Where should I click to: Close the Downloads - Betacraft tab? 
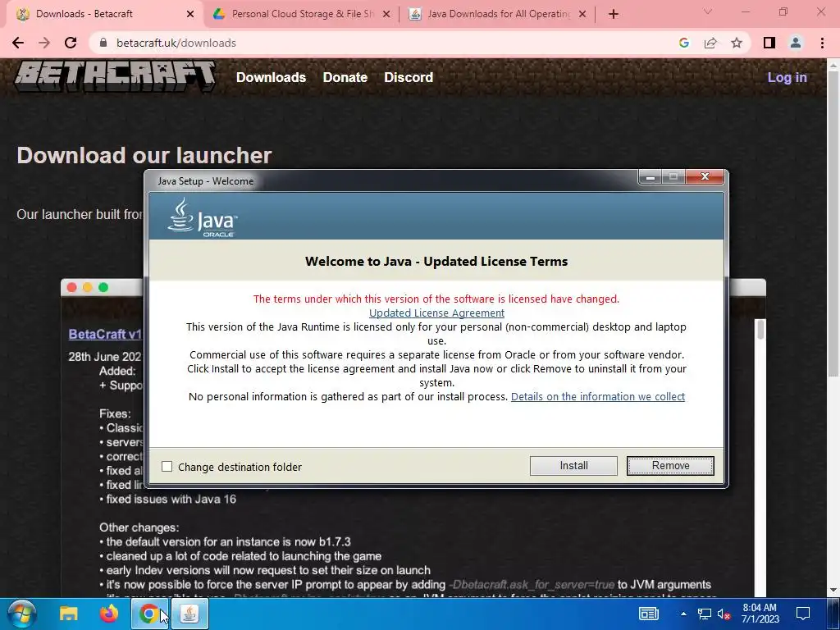point(190,14)
